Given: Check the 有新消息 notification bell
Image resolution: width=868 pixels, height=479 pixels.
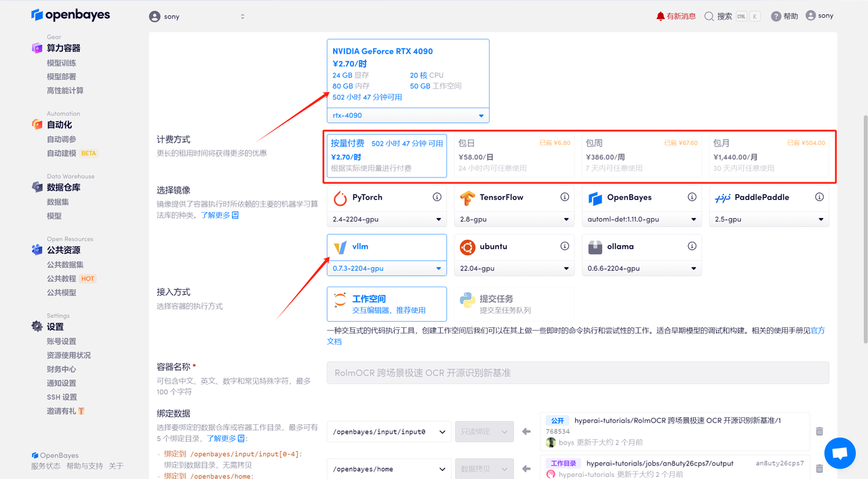Looking at the screenshot, I should tap(675, 15).
